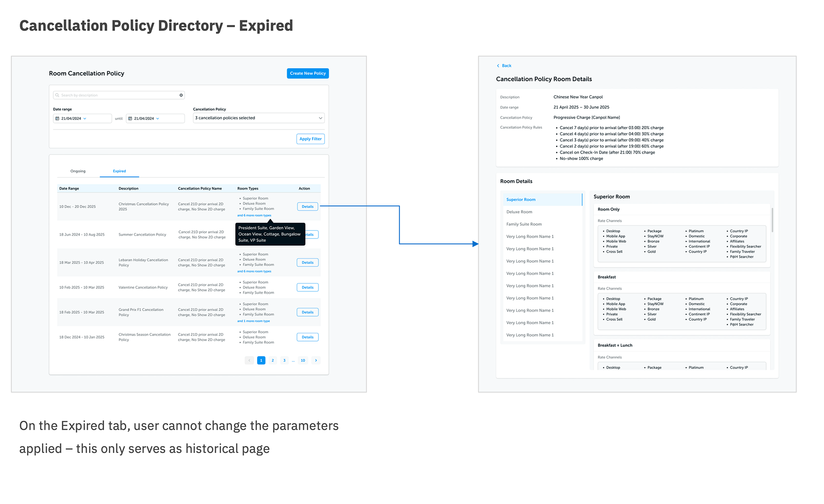The width and height of the screenshot is (824, 504).
Task: Select the Expired tab
Action: pyautogui.click(x=119, y=171)
